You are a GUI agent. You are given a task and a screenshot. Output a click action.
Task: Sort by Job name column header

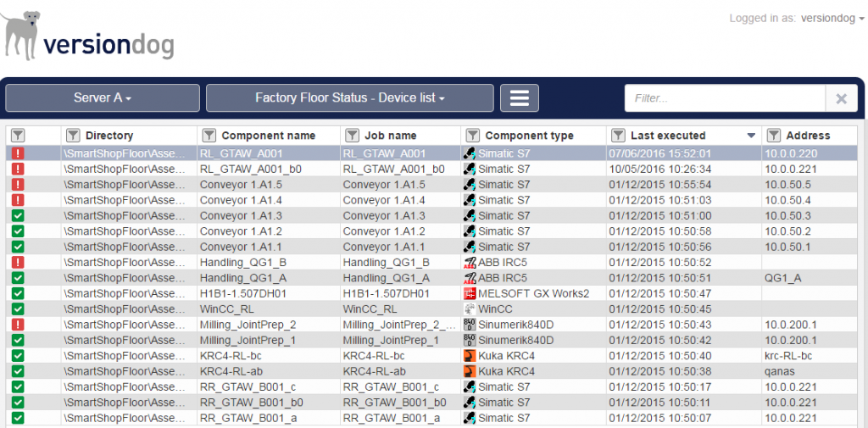click(x=390, y=136)
